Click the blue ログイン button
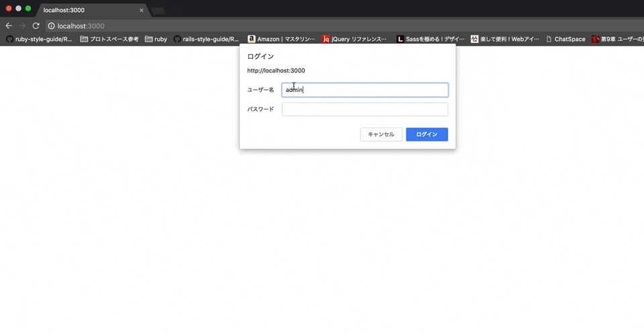Image resolution: width=644 pixels, height=333 pixels. [x=427, y=134]
